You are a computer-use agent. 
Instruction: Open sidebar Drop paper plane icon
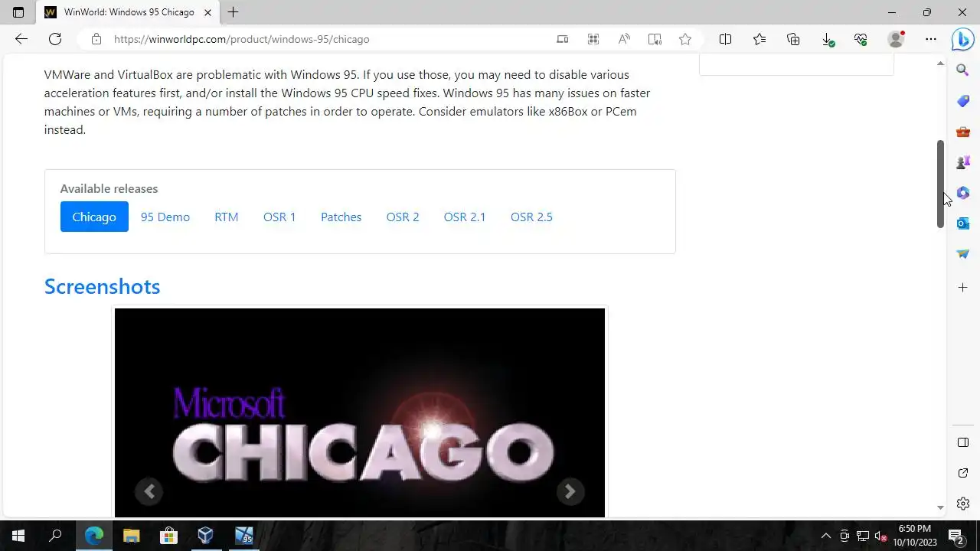coord(963,254)
